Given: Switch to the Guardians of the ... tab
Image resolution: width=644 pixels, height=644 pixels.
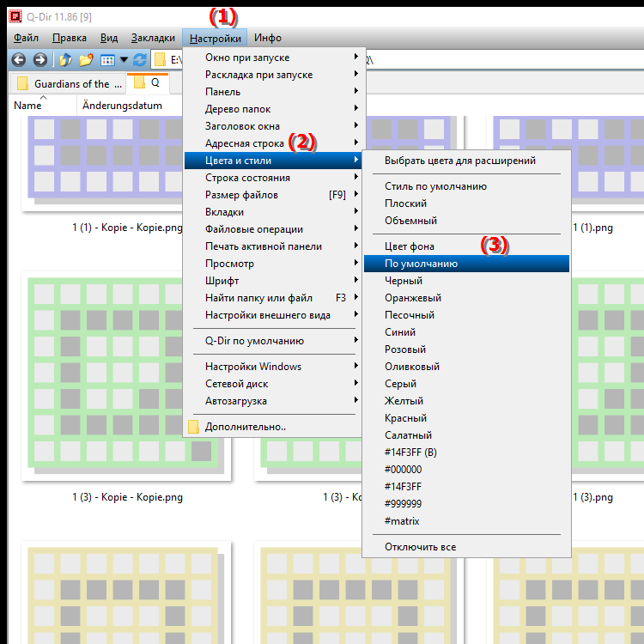Looking at the screenshot, I should point(68,83).
